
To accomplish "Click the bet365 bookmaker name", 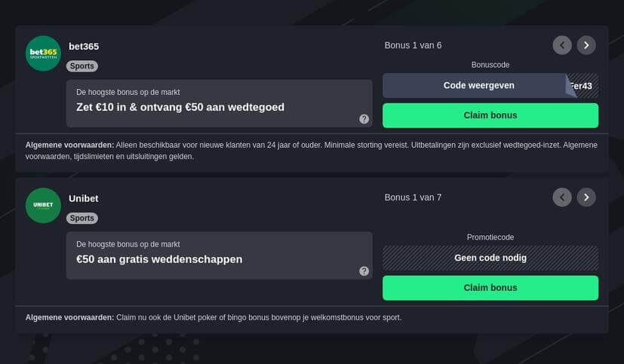I will [84, 46].
